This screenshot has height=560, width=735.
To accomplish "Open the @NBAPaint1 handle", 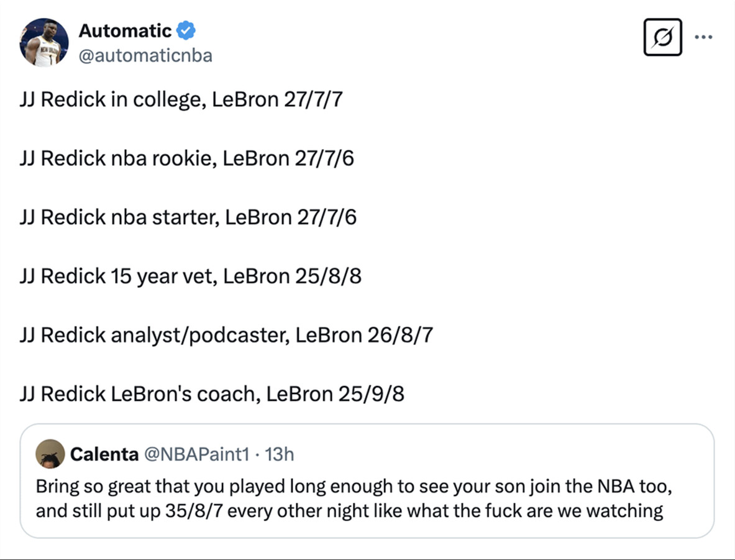I will pos(196,454).
